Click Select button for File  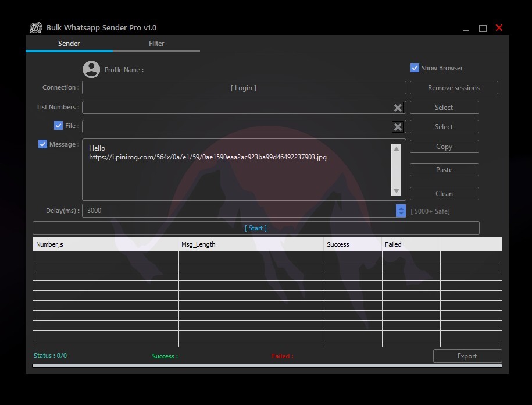pyautogui.click(x=444, y=127)
